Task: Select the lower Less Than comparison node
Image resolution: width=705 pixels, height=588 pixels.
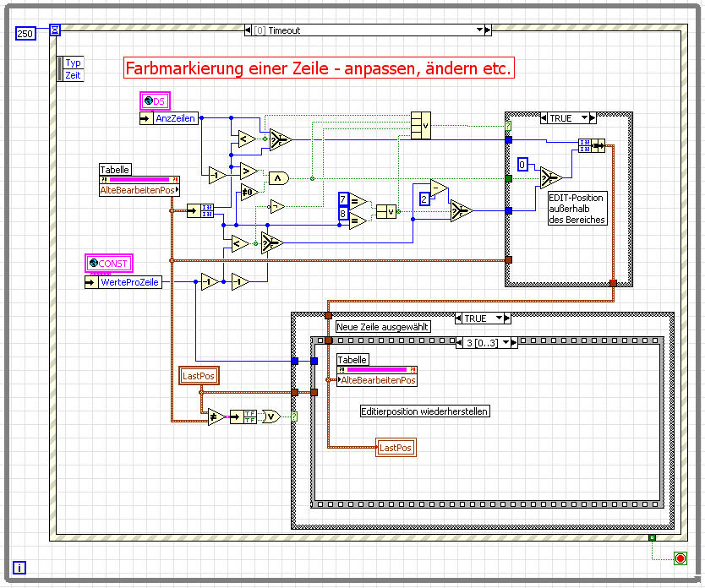Action: coord(239,243)
